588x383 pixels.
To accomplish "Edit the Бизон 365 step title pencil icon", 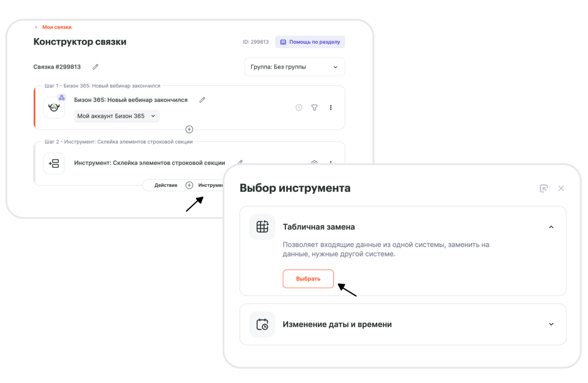I will click(x=202, y=100).
